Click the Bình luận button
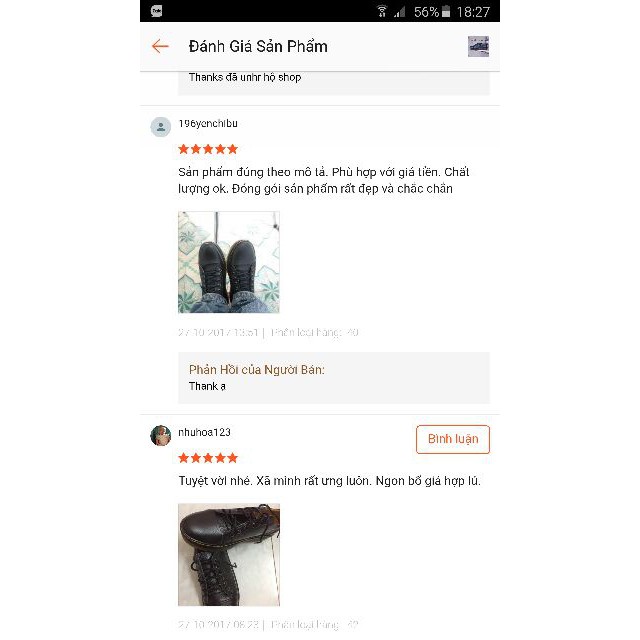Screen dimensions: 640x640 (453, 439)
